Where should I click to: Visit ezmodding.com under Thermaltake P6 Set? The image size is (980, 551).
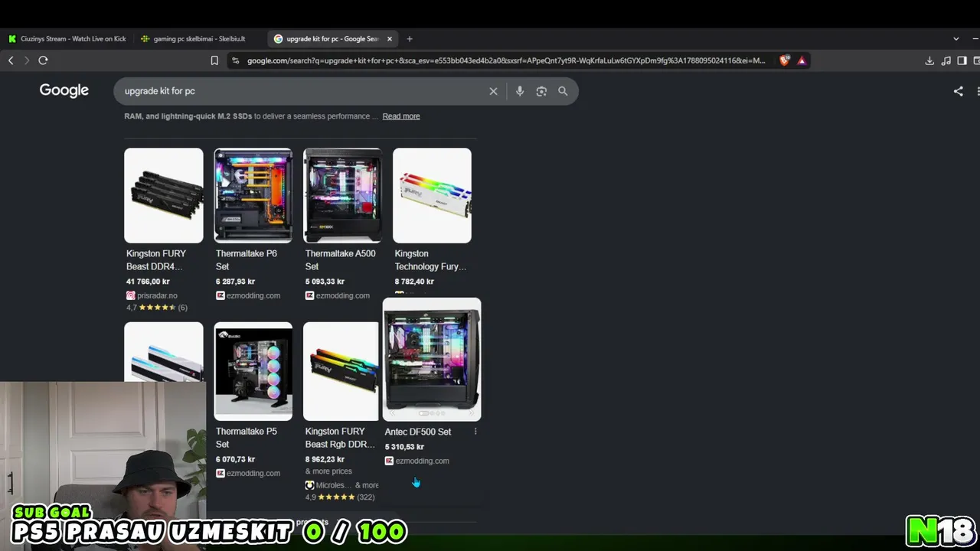pos(248,295)
